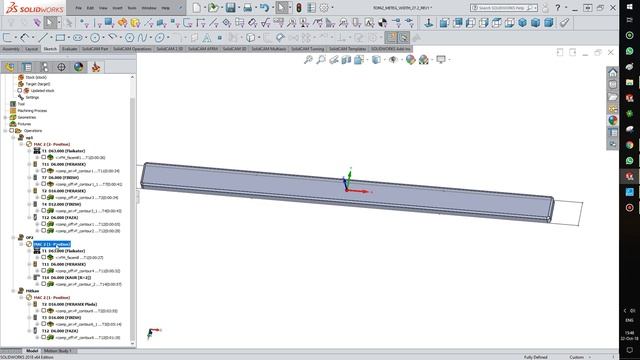The width and height of the screenshot is (640, 360).
Task: Click the New document icon
Action: [197, 8]
